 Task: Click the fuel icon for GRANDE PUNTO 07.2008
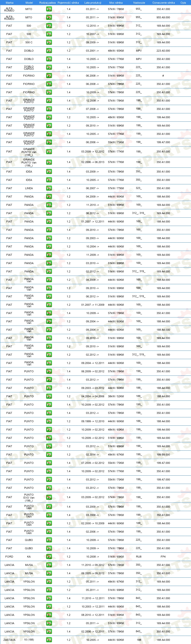click(x=49, y=109)
